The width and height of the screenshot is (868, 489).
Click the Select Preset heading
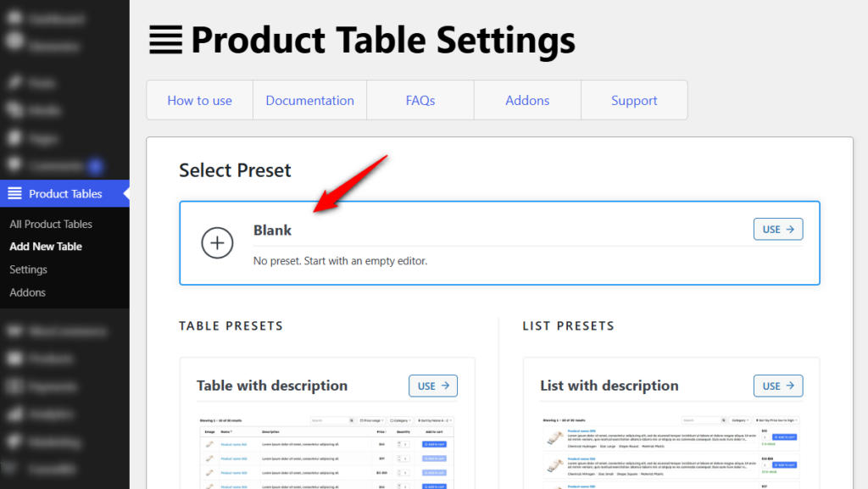pyautogui.click(x=235, y=170)
